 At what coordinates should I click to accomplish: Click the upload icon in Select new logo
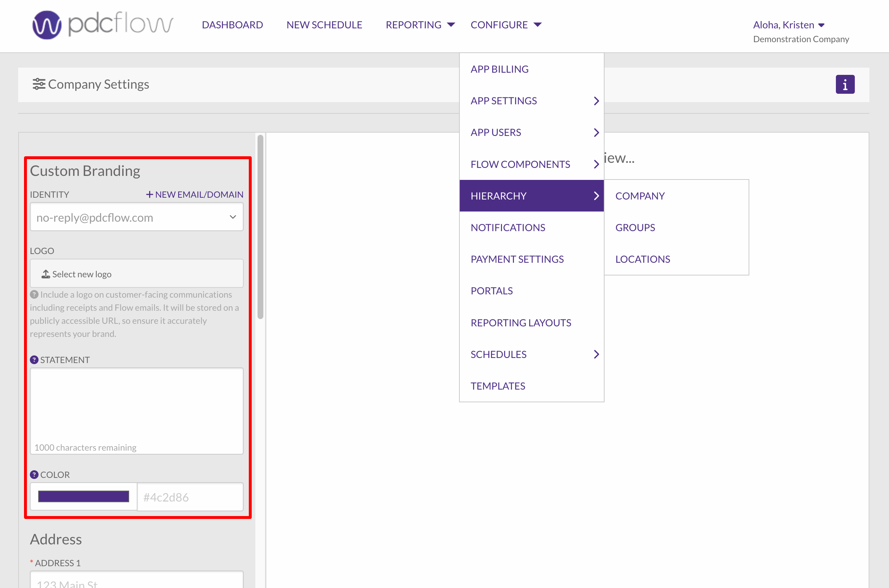click(x=46, y=274)
